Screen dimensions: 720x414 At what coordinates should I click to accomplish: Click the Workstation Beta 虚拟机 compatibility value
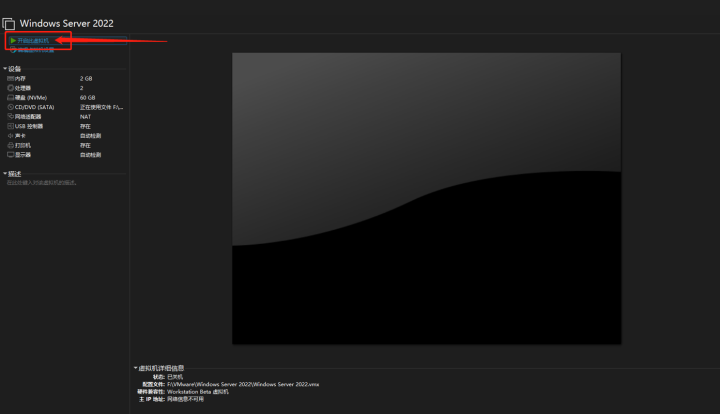click(x=198, y=392)
